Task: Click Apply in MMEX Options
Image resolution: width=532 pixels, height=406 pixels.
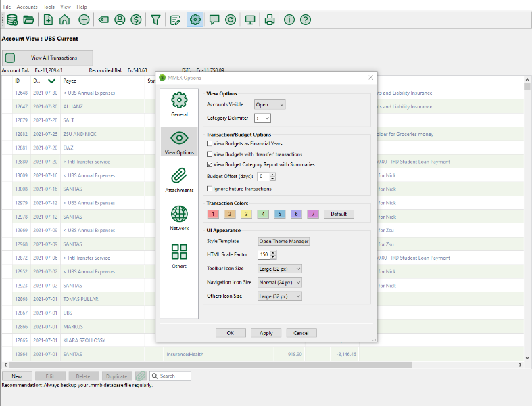Action: pos(266,333)
